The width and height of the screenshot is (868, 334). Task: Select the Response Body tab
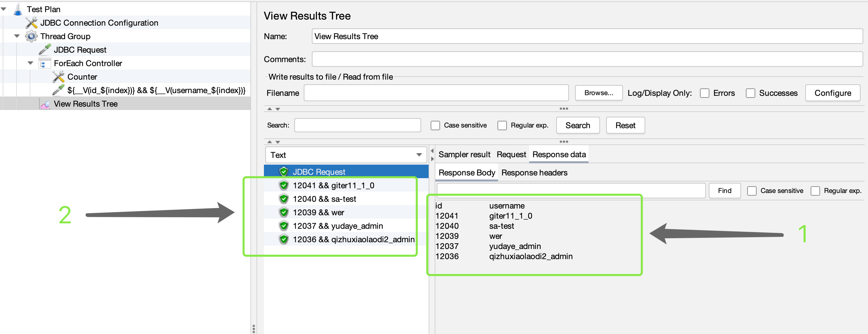tap(467, 173)
